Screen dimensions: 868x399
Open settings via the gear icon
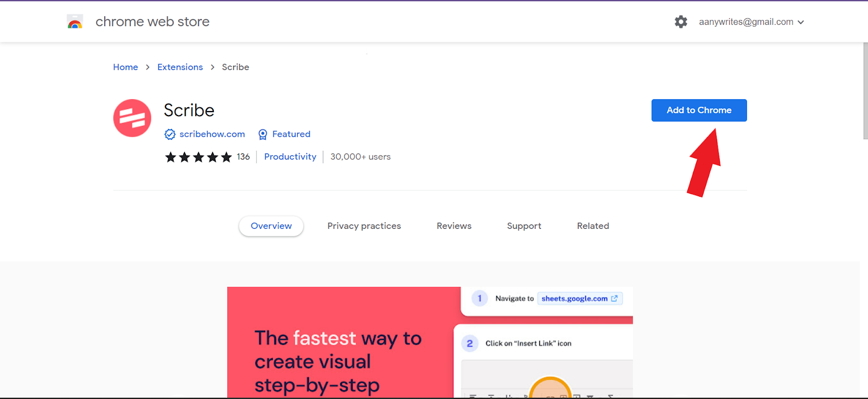(x=681, y=22)
